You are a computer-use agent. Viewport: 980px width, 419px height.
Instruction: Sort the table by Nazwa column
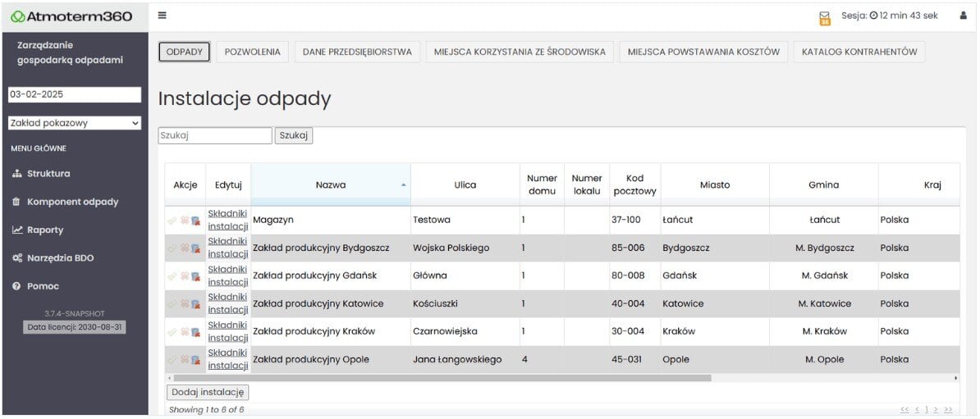pos(330,185)
